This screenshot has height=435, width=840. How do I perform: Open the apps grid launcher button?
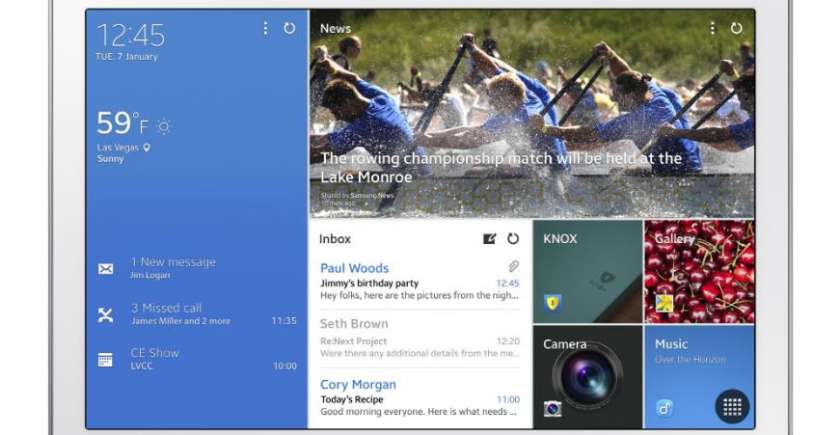tap(731, 406)
